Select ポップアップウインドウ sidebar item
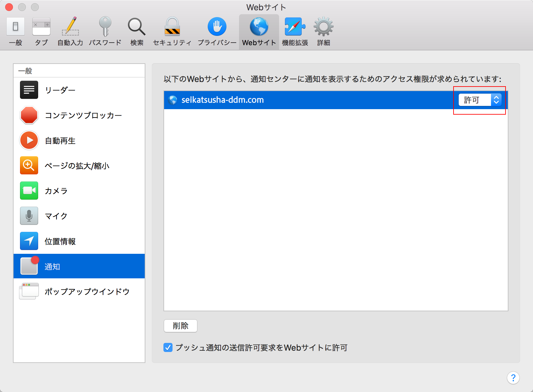533x392 pixels. (79, 292)
